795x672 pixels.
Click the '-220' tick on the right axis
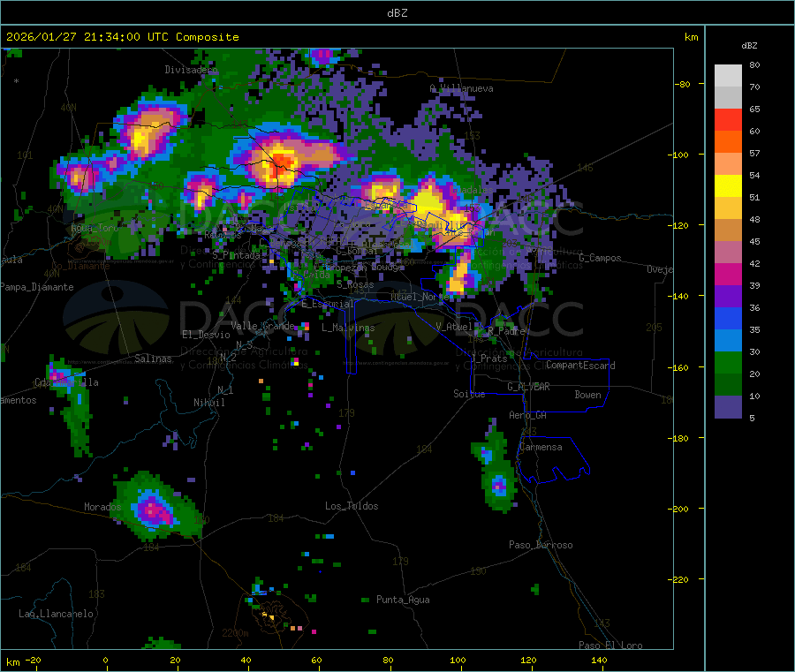pyautogui.click(x=678, y=580)
